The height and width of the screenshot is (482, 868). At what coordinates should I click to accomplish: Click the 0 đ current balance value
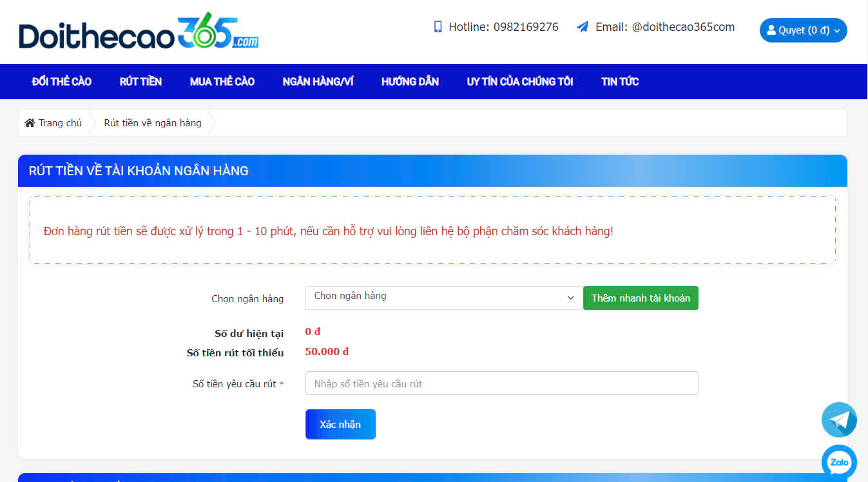[x=313, y=331]
